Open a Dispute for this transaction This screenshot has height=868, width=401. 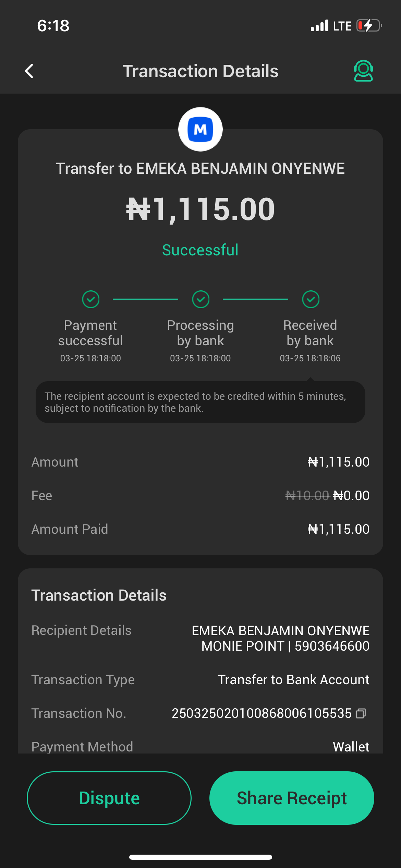point(109,798)
